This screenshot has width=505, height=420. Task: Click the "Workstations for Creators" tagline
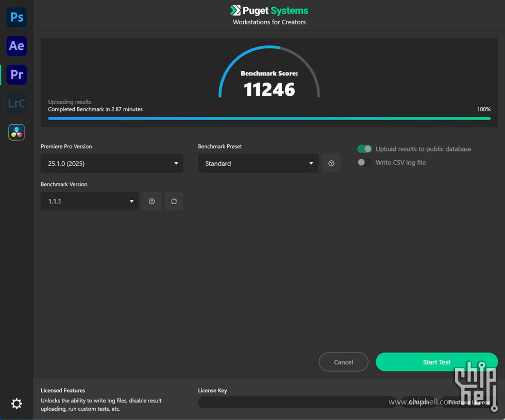[269, 22]
